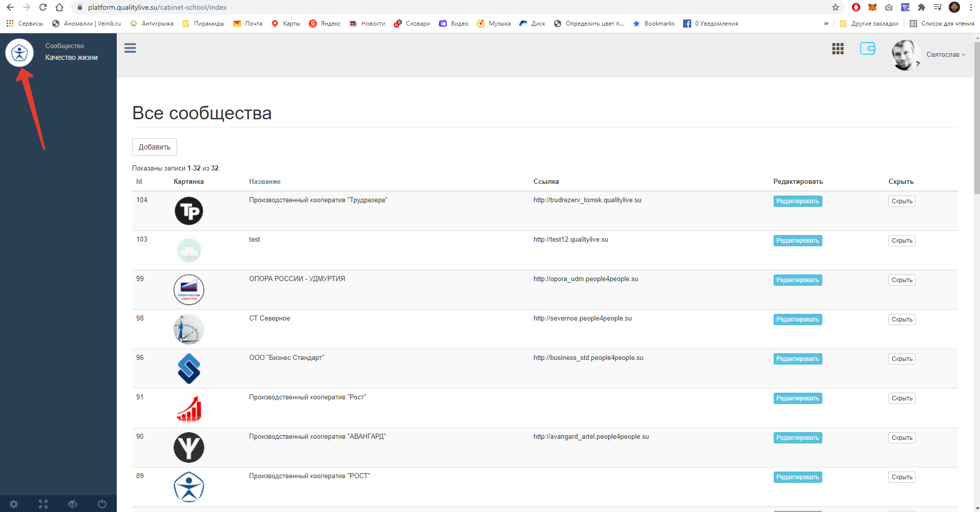Click the АВАНГАРД black circle logo
The image size is (980, 512).
pos(189,447)
